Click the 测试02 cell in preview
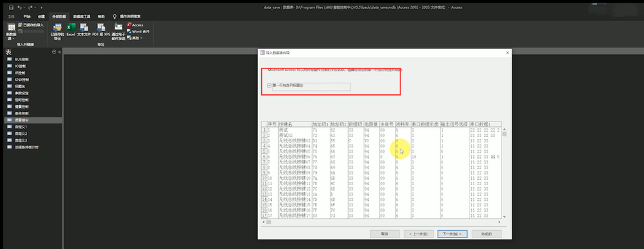Image resolution: width=644 pixels, height=249 pixels. point(295,135)
